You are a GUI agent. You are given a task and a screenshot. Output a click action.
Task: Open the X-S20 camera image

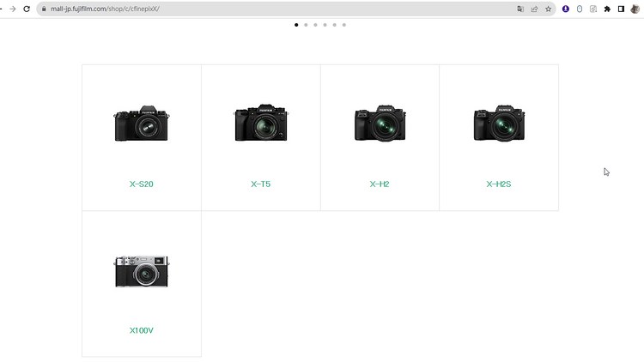(x=142, y=124)
